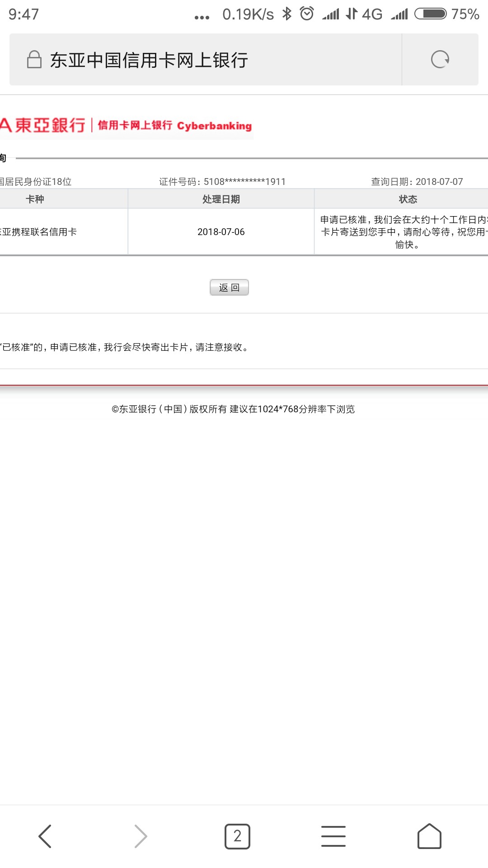Image resolution: width=488 pixels, height=868 pixels.
Task: Tap the alarm clock status icon
Action: tap(307, 14)
